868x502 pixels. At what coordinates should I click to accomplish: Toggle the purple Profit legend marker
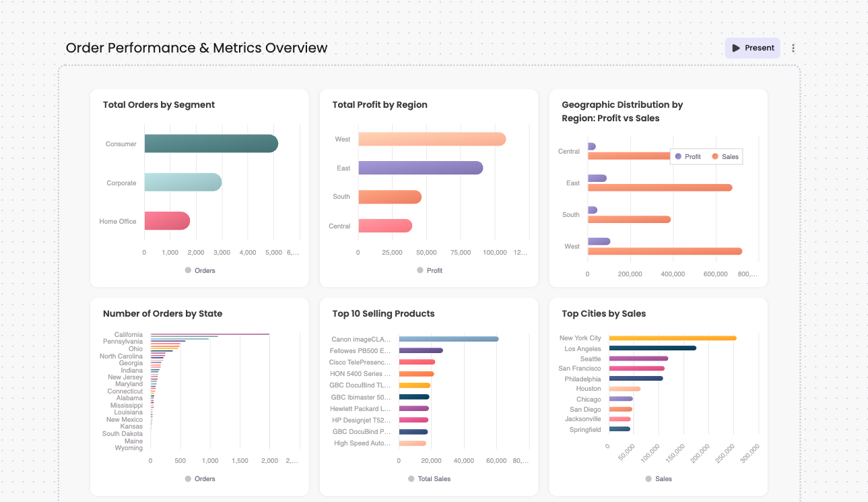(677, 156)
